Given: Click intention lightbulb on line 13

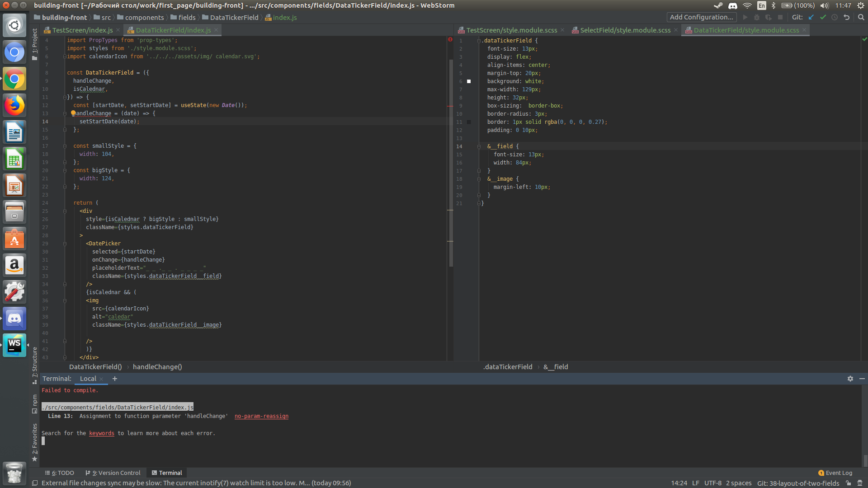Looking at the screenshot, I should pos(73,113).
